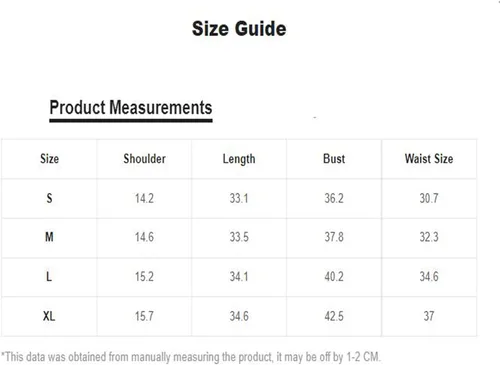
Task: Select the S size row label
Action: 49,198
